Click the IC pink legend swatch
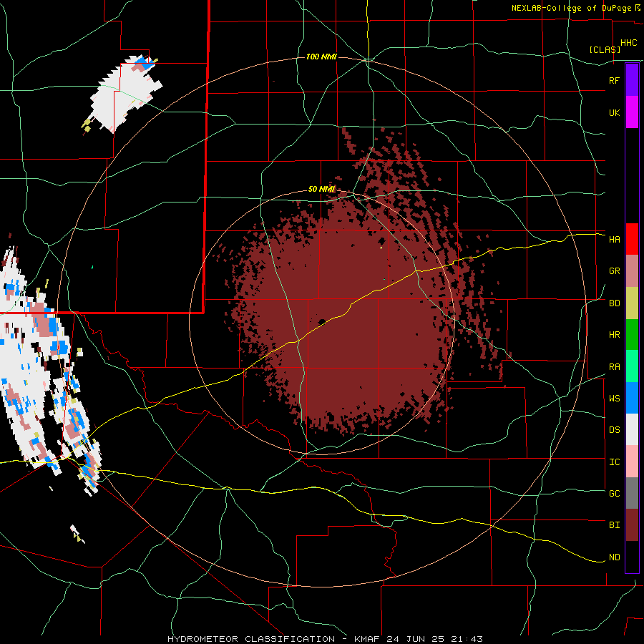 click(632, 462)
